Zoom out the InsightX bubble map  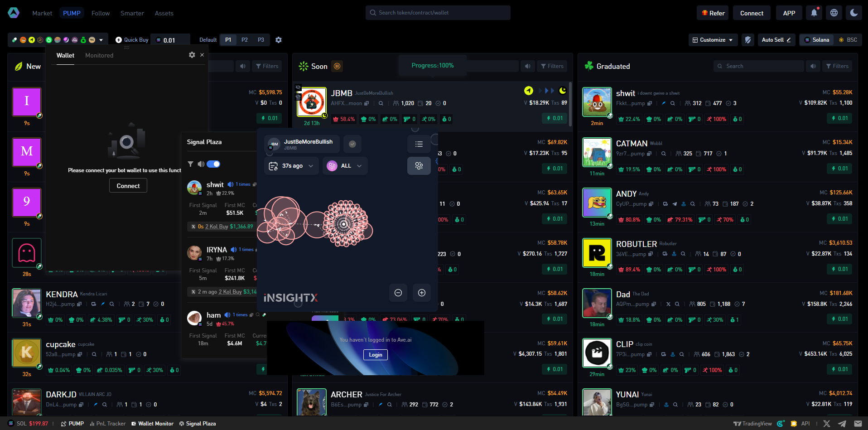398,293
